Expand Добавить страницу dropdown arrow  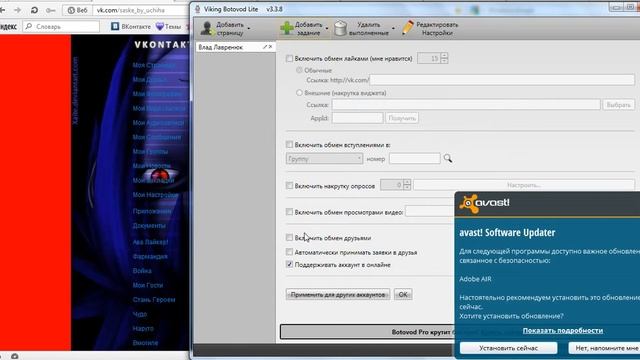(249, 29)
